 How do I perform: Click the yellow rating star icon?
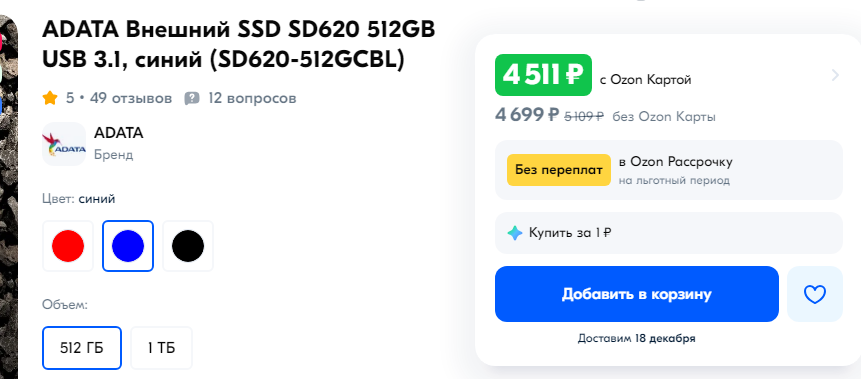[50, 98]
